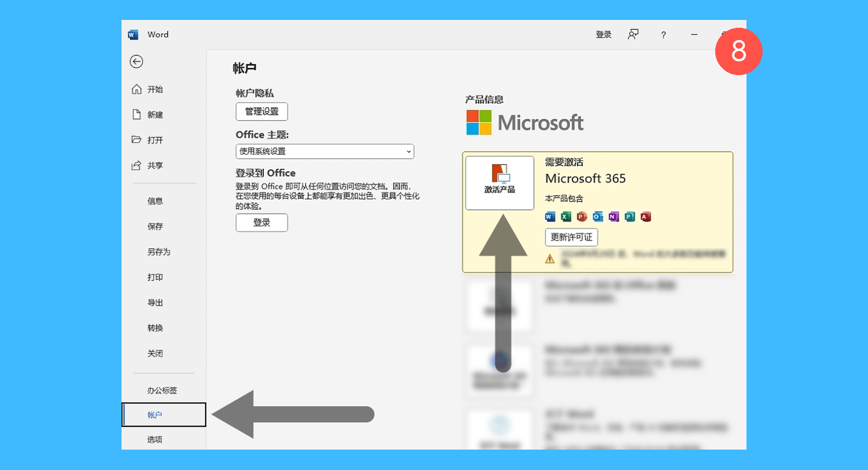Click 登录 in the title bar

click(x=603, y=35)
